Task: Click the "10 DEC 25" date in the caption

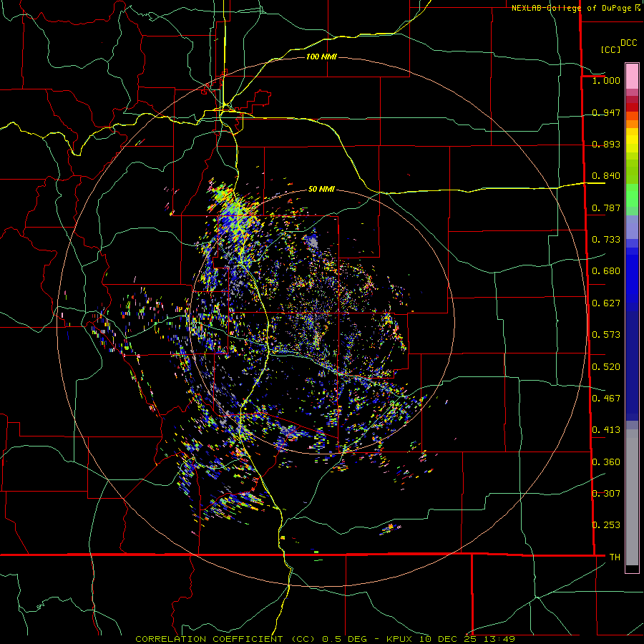Action: pos(448,639)
